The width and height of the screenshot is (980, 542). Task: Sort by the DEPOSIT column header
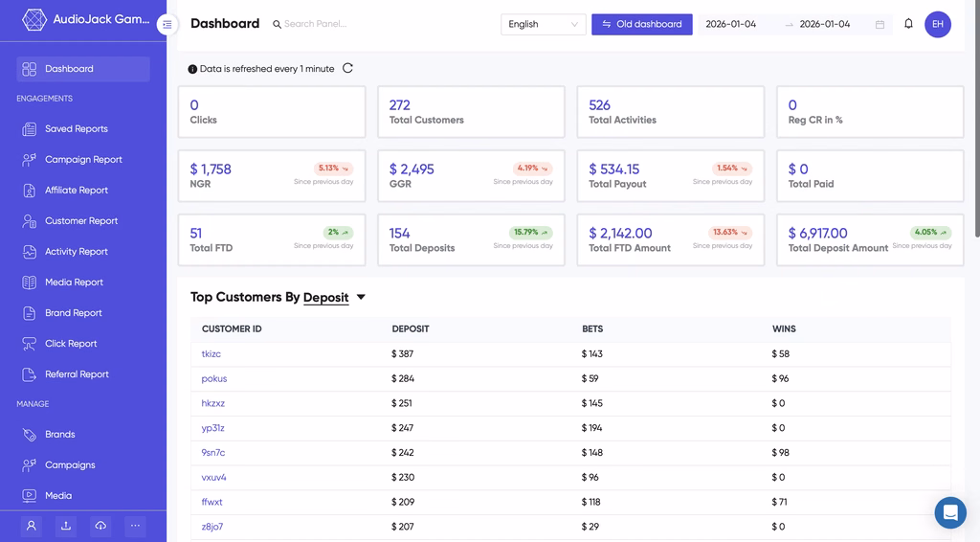point(411,328)
